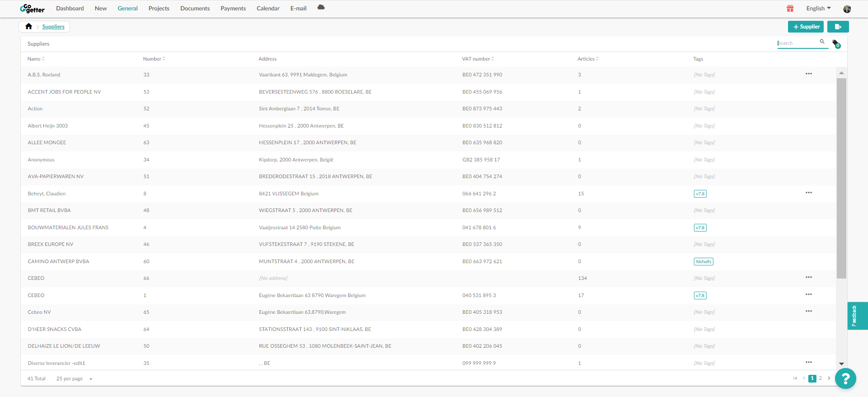Open the Calendar menu
This screenshot has height=397, width=868.
[x=268, y=8]
